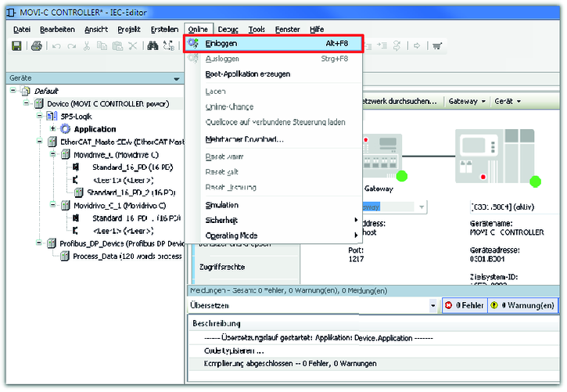Toggle the 0 Fehler error filter
This screenshot has height=392, width=567.
(465, 305)
